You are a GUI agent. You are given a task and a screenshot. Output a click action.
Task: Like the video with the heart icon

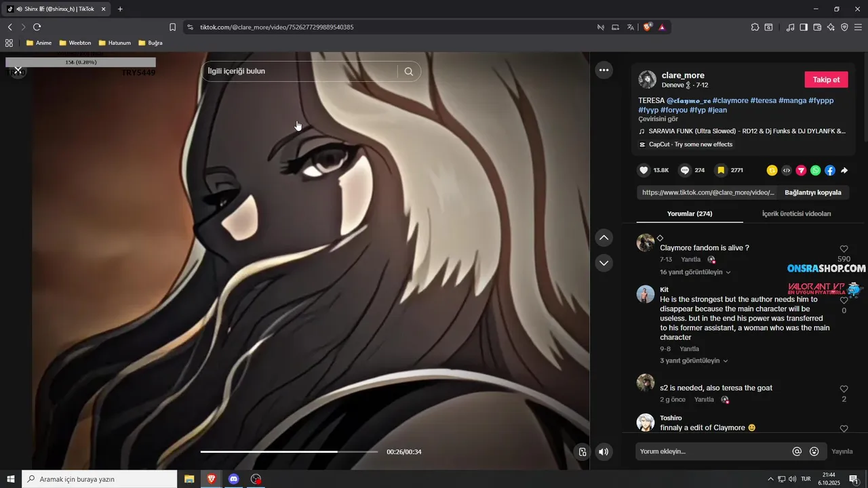coord(644,170)
